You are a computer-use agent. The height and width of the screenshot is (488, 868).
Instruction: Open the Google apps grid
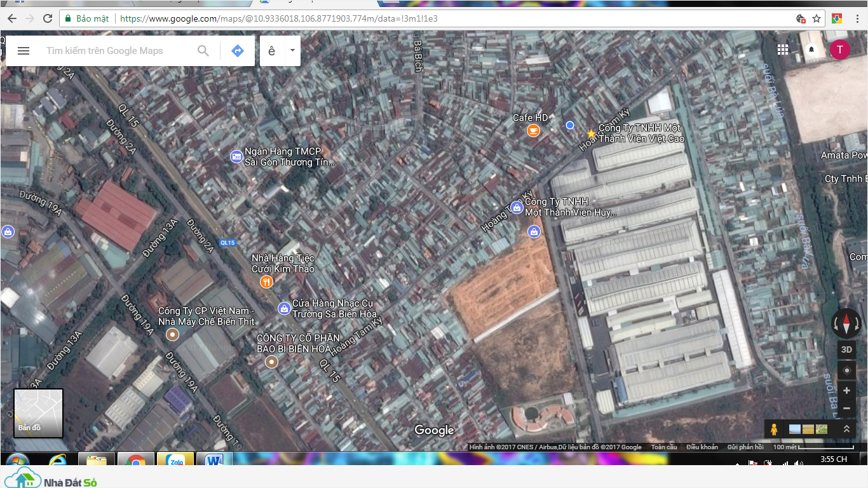pos(783,50)
